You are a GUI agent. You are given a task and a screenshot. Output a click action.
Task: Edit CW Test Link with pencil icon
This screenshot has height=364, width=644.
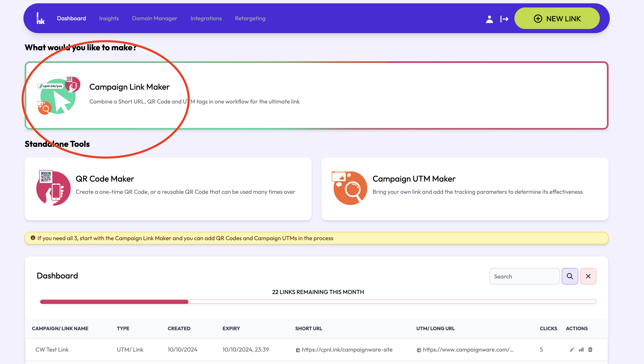tap(572, 350)
